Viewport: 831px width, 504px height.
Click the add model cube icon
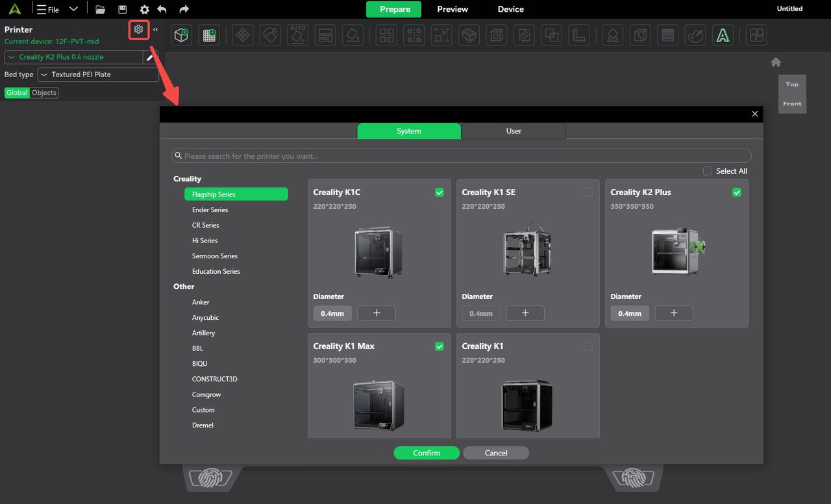coord(182,36)
